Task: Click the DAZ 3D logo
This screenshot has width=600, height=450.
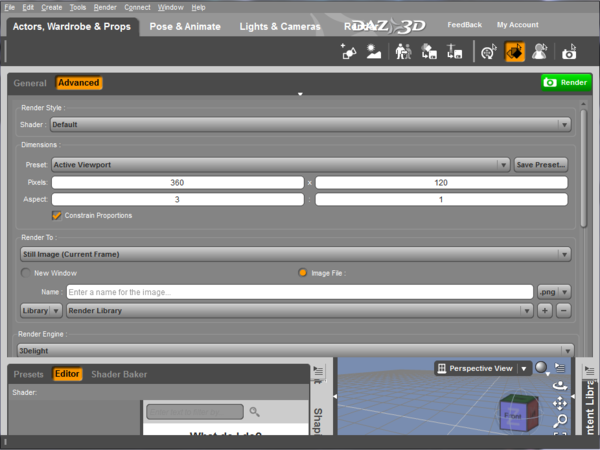Action: (x=388, y=26)
